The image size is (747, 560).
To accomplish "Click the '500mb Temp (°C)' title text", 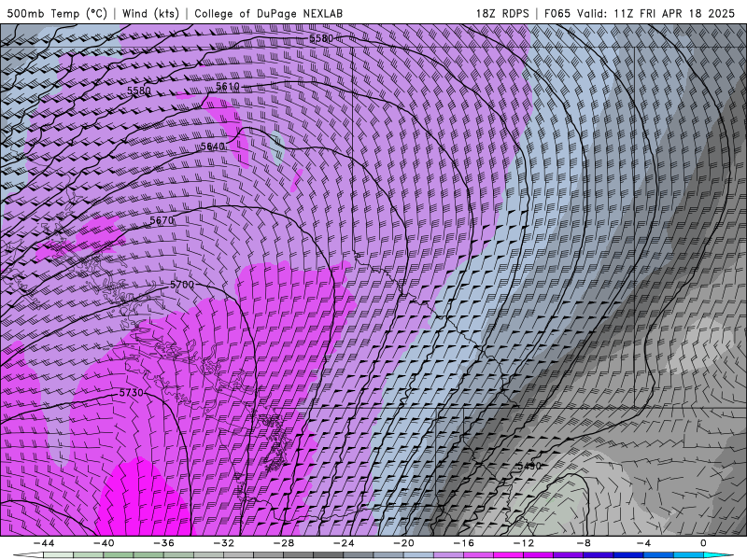I will tap(57, 13).
